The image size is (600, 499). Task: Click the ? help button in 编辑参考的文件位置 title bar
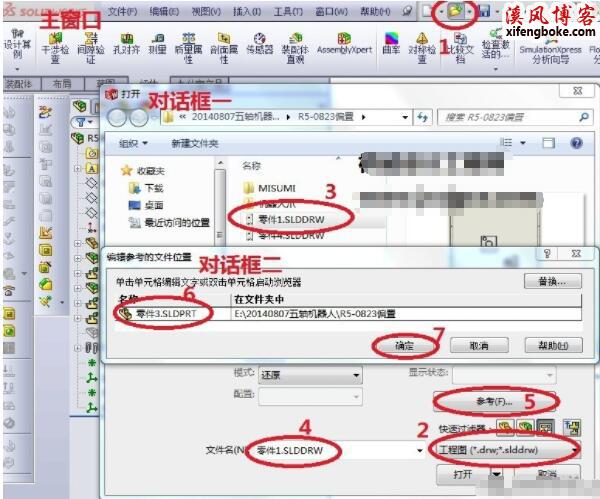coord(547,254)
